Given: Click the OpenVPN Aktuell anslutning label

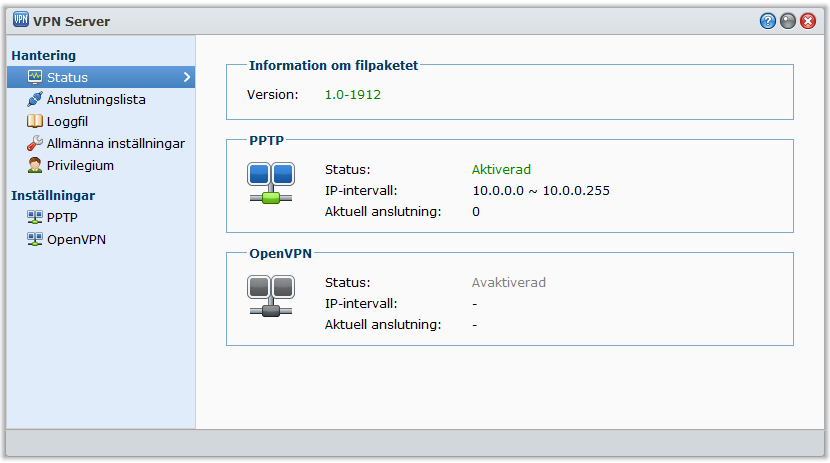Looking at the screenshot, I should pyautogui.click(x=383, y=324).
